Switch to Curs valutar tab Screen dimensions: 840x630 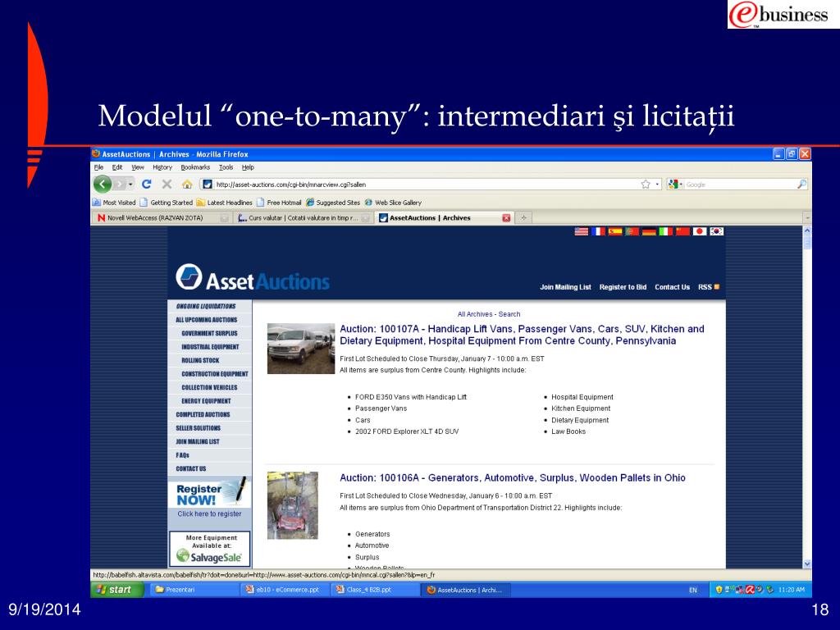coord(304,218)
